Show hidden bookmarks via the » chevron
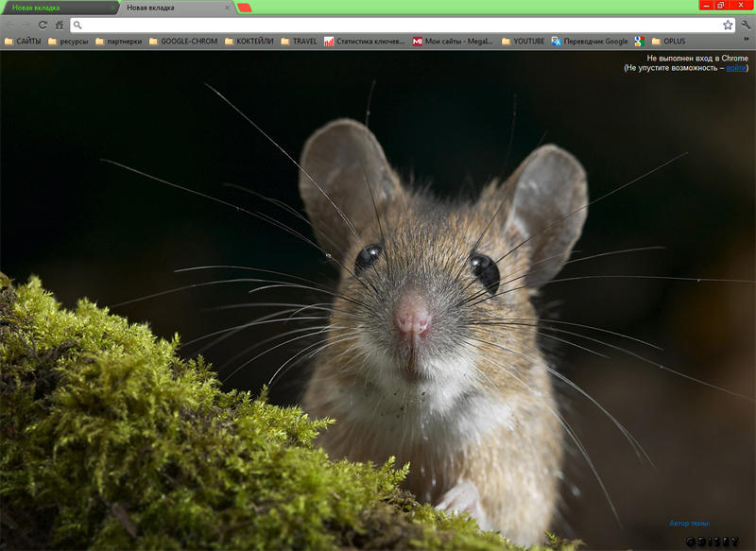Image resolution: width=756 pixels, height=551 pixels. [747, 40]
